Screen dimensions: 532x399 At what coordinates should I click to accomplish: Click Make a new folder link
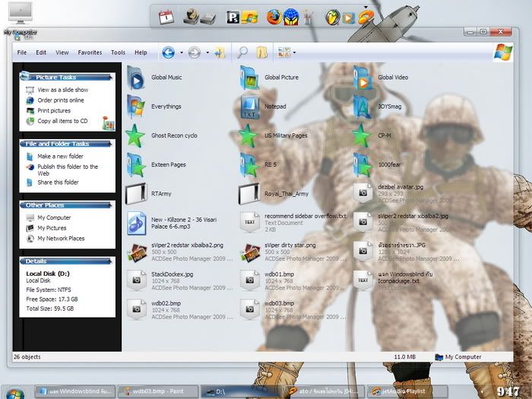[x=60, y=157]
